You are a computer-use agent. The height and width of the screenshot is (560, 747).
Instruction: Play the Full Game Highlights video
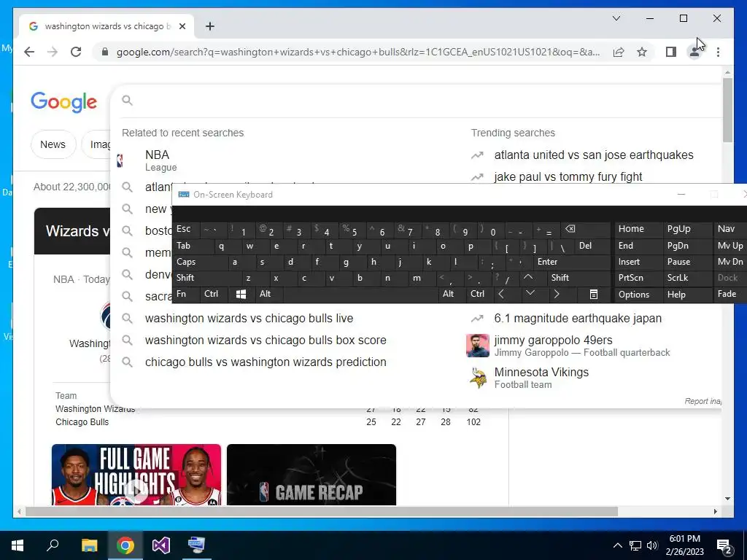pyautogui.click(x=136, y=474)
